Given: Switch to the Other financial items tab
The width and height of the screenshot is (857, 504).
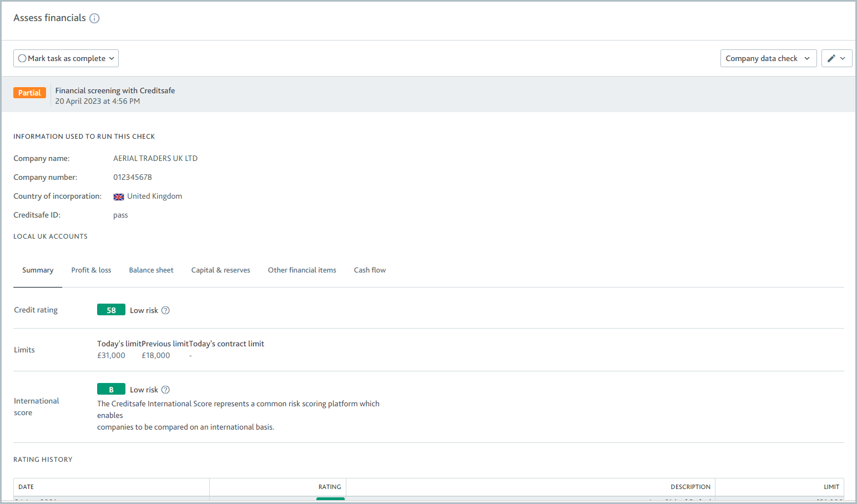Looking at the screenshot, I should tap(302, 270).
